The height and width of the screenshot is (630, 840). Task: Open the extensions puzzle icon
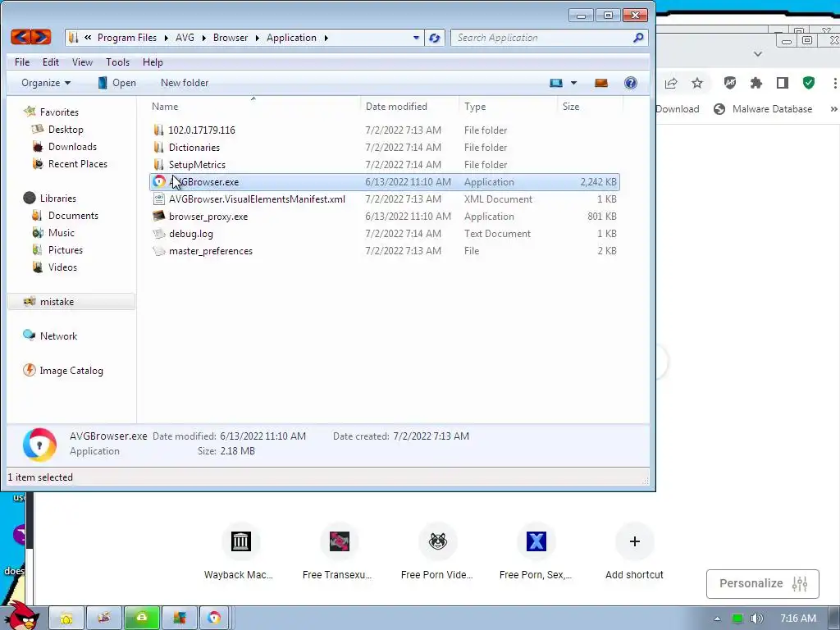pos(756,83)
